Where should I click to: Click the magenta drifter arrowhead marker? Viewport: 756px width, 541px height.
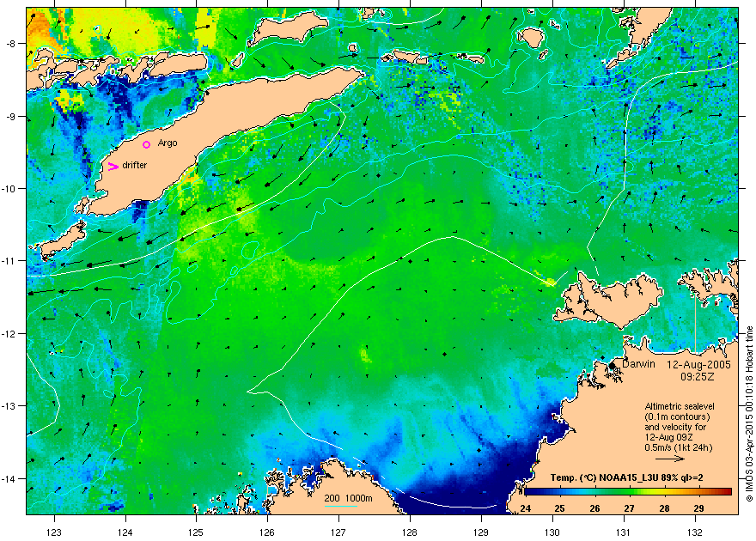click(113, 167)
